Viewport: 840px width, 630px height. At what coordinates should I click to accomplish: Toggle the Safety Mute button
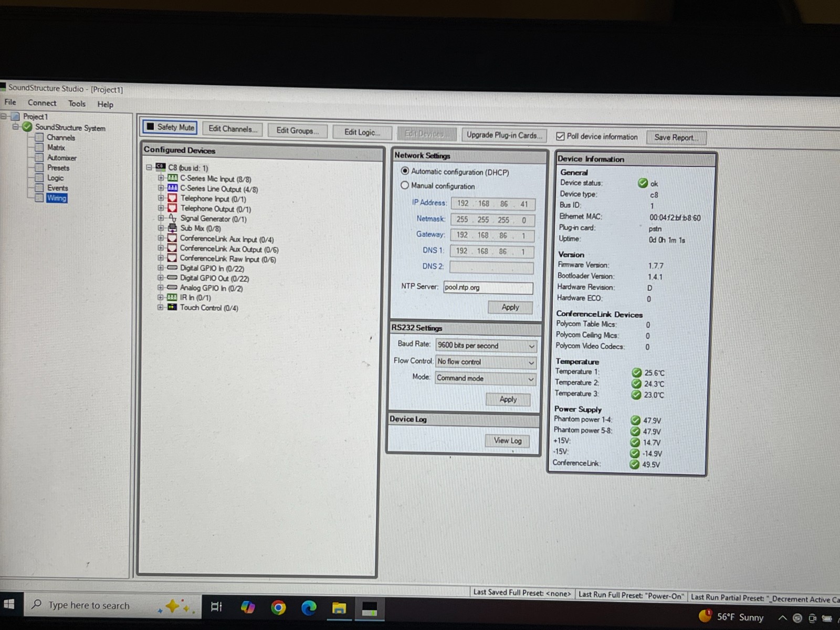tap(170, 127)
